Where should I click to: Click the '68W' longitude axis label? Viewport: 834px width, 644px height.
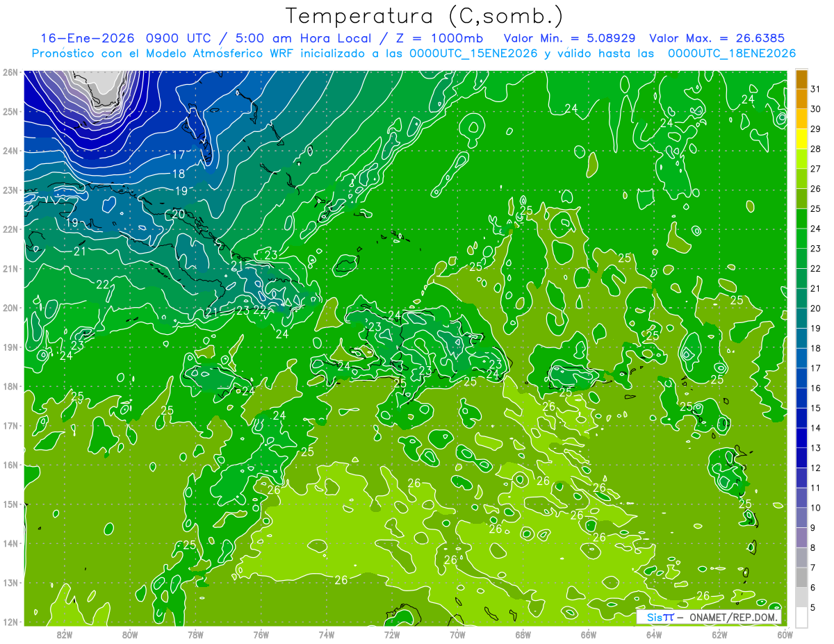pyautogui.click(x=523, y=634)
